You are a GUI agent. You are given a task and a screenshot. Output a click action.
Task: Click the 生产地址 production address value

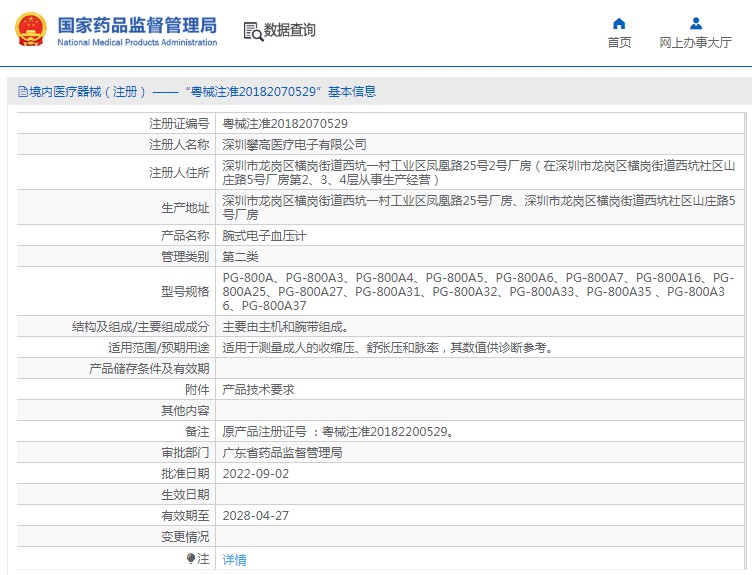pyautogui.click(x=479, y=207)
